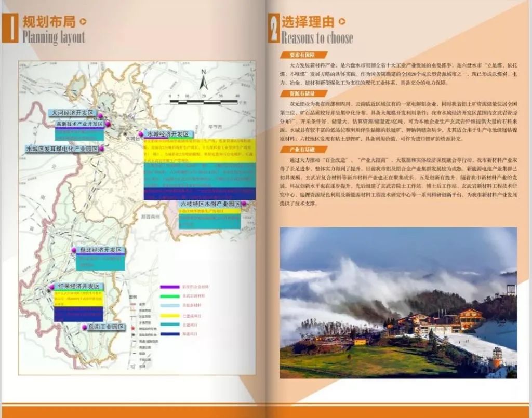Click the navy legend swatch for 筹建项目
This screenshot has height=418, width=532.
pyautogui.click(x=170, y=334)
